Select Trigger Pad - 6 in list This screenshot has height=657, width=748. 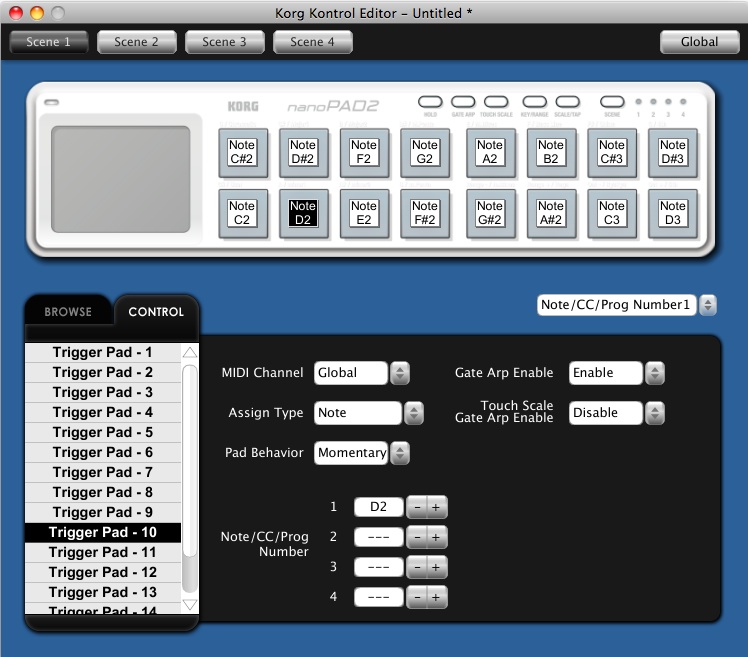(x=103, y=452)
